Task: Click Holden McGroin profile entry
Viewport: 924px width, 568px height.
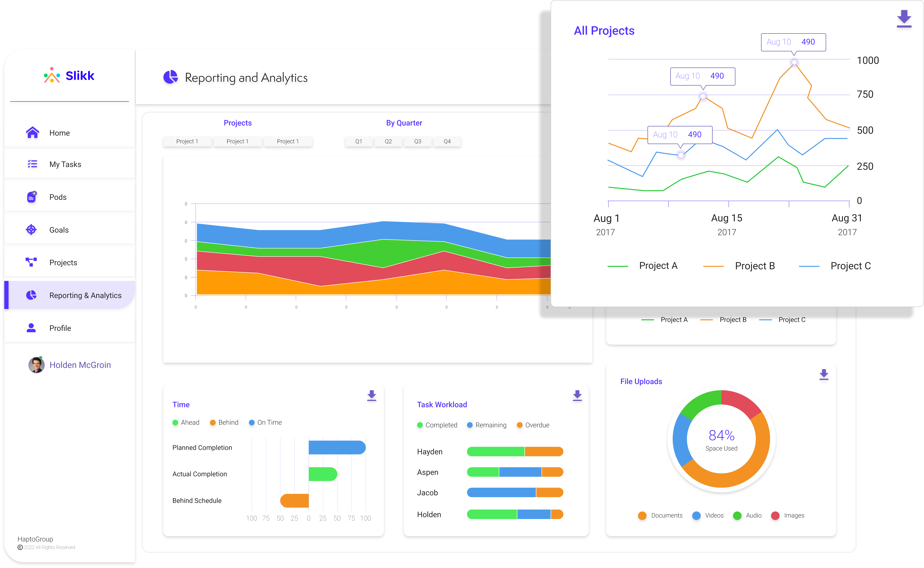Action: pos(69,365)
